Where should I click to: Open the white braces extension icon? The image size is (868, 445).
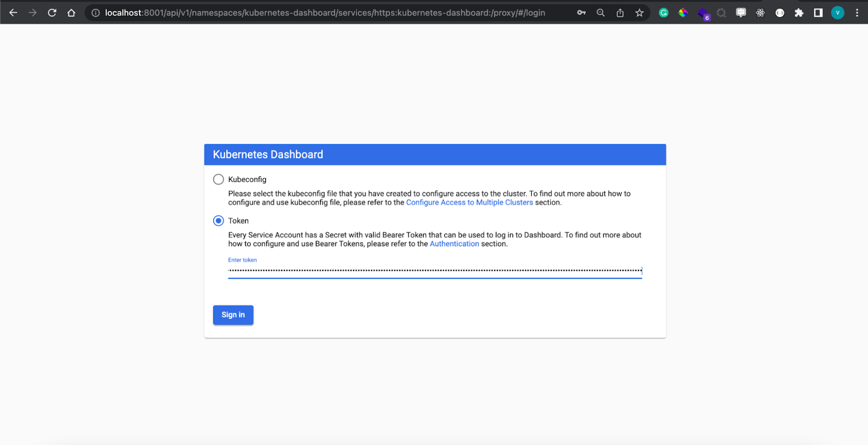(x=780, y=12)
